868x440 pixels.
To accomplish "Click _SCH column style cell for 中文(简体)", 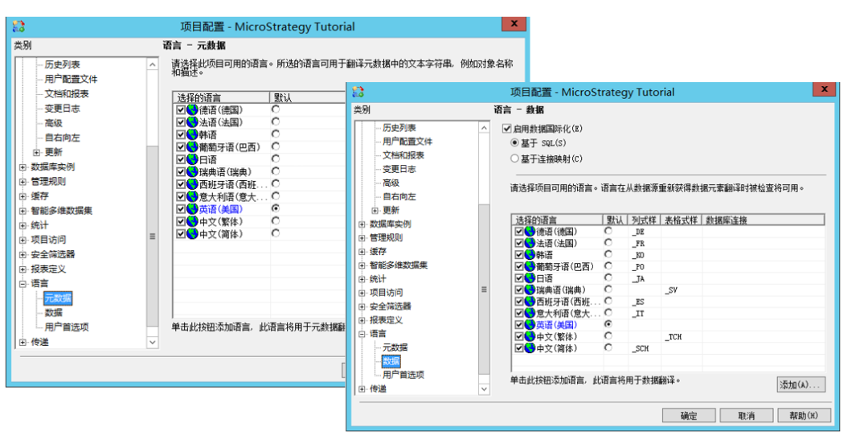I will (645, 348).
